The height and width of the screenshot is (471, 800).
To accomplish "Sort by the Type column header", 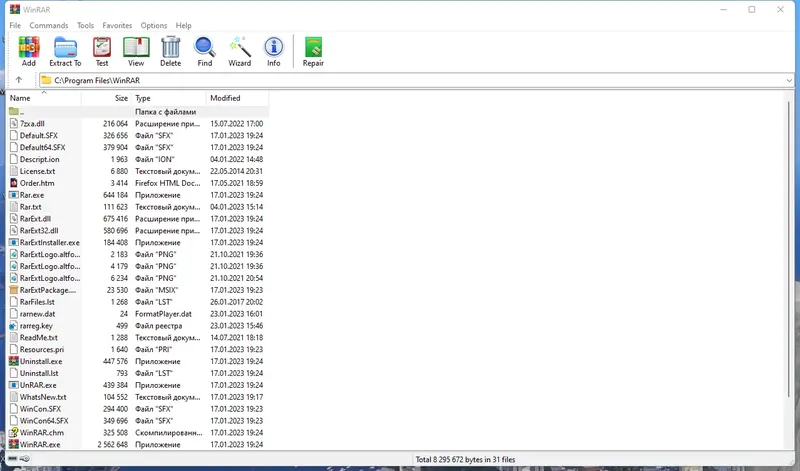I will point(169,98).
